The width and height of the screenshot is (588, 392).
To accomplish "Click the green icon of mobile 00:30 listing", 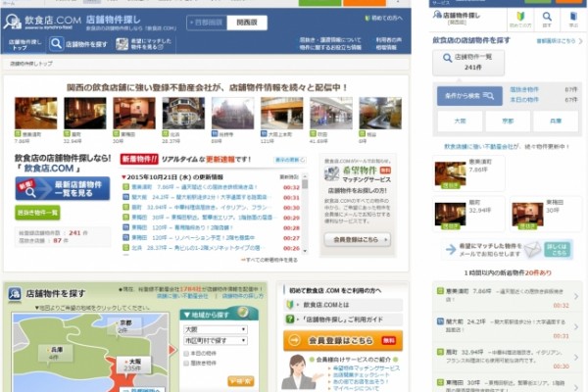I will [x=440, y=352].
